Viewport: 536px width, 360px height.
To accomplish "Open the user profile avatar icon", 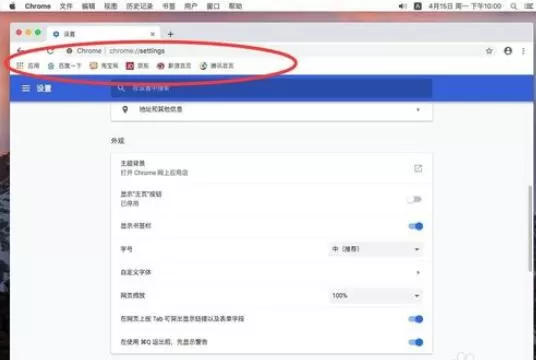I will [508, 51].
